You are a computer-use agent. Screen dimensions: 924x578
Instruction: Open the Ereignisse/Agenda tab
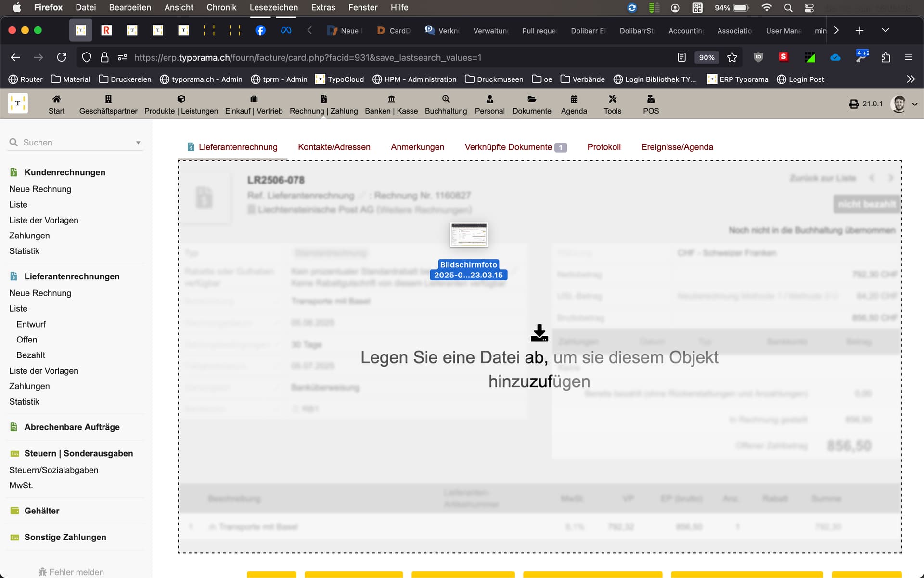tap(677, 147)
